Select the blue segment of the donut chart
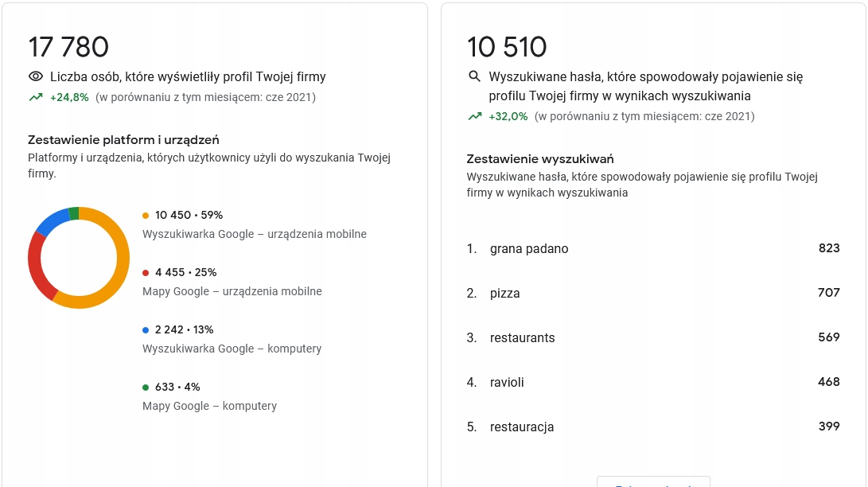868x487 pixels. point(52,222)
